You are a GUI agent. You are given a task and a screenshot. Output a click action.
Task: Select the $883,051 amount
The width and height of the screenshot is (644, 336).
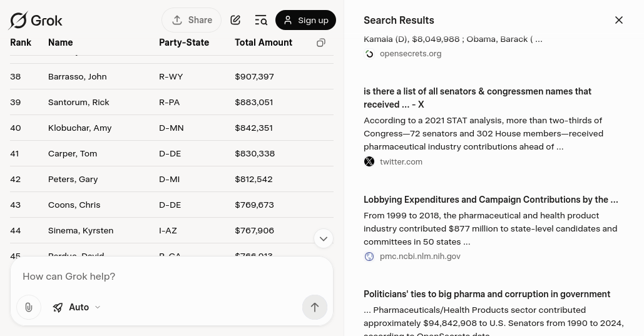pos(254,102)
